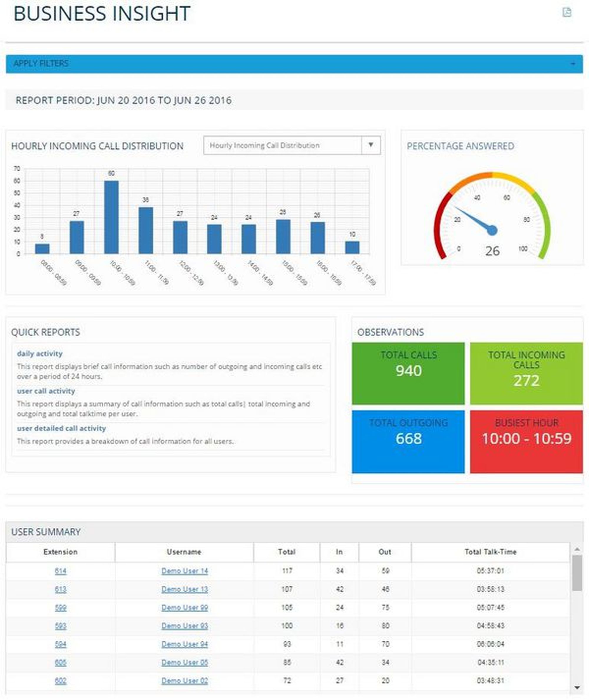Image resolution: width=589 pixels, height=700 pixels.
Task: Click the PDF export icon
Action: pyautogui.click(x=567, y=12)
